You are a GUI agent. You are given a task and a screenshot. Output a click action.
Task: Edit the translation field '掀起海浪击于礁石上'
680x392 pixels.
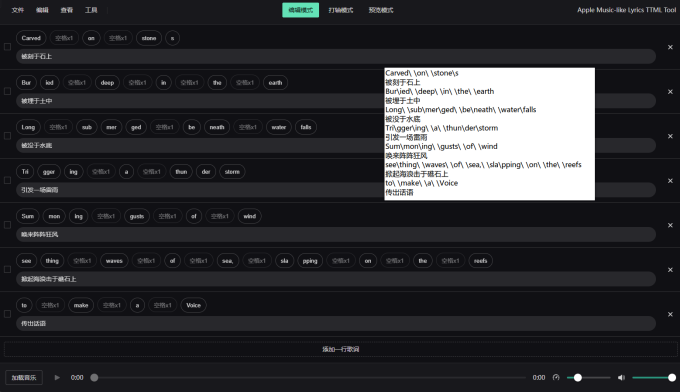(336, 279)
